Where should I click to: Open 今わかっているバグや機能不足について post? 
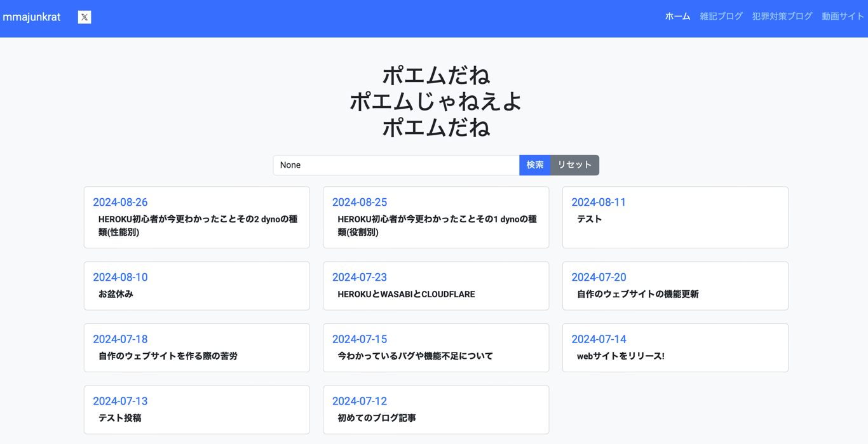(416, 356)
